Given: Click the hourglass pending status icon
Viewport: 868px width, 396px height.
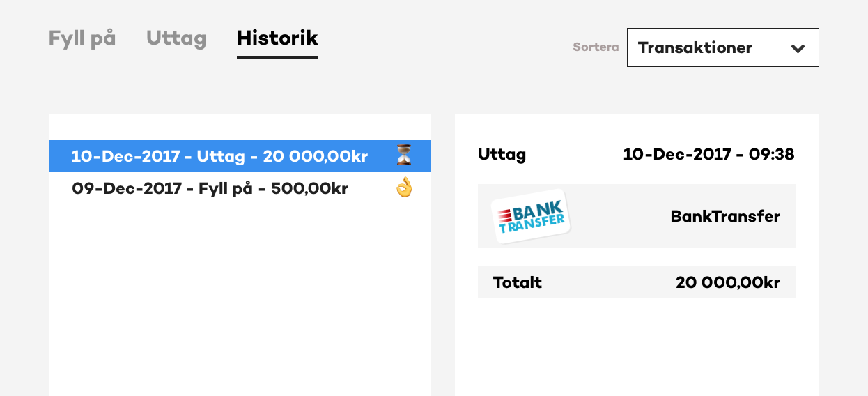Looking at the screenshot, I should coord(404,155).
